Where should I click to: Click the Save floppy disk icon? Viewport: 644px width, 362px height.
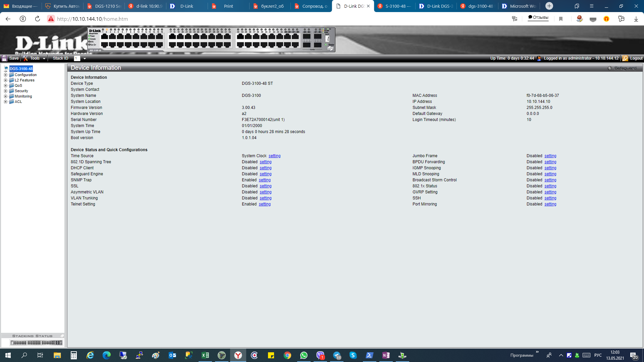coord(4,58)
